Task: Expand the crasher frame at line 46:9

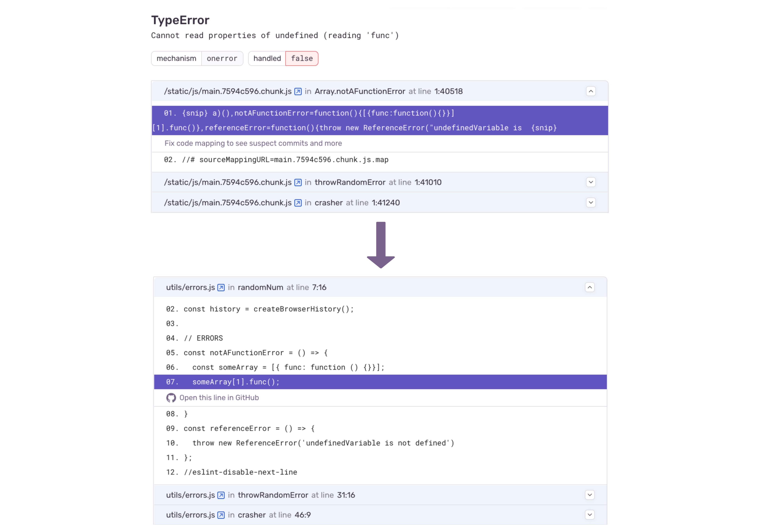Action: pyautogui.click(x=590, y=515)
